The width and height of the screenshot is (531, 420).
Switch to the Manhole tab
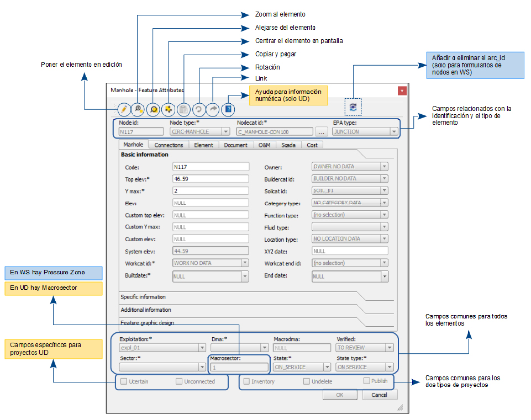point(133,145)
